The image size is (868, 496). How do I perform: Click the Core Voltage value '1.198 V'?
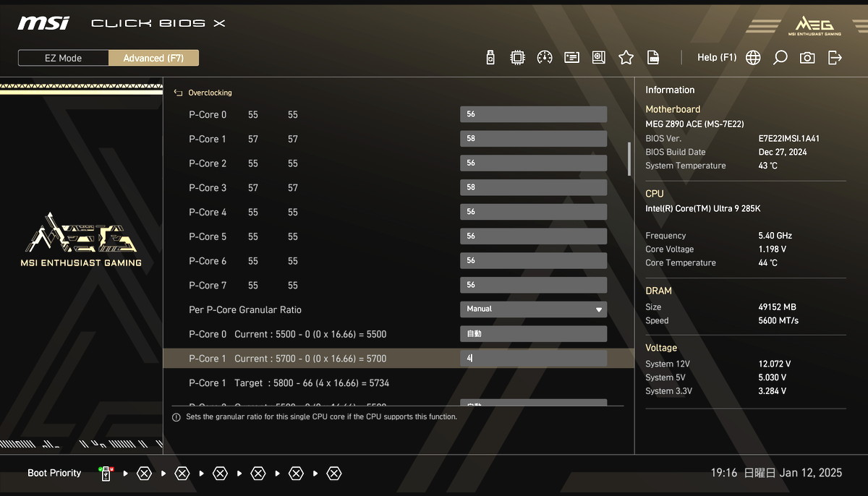point(773,249)
